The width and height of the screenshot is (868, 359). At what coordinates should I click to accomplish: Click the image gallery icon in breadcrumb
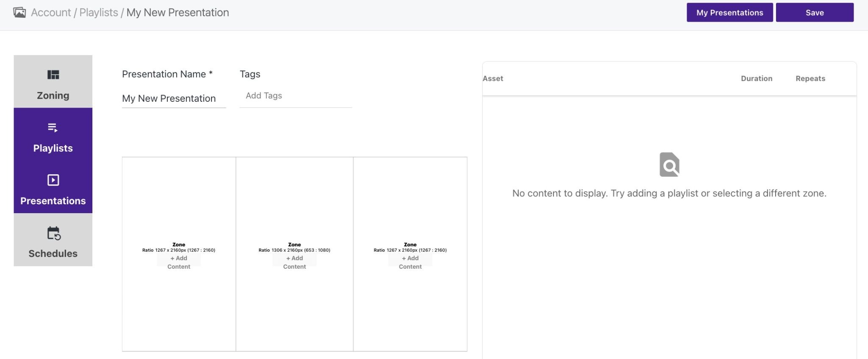point(19,13)
